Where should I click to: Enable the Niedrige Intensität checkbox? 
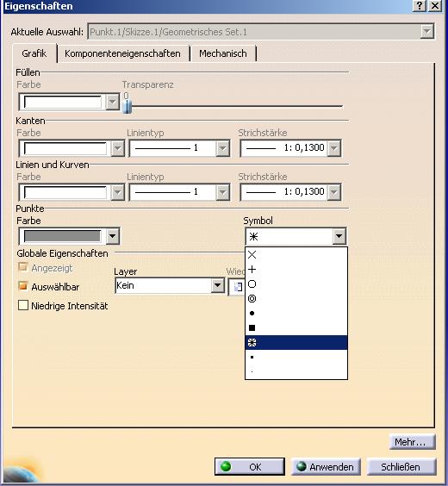pos(23,305)
